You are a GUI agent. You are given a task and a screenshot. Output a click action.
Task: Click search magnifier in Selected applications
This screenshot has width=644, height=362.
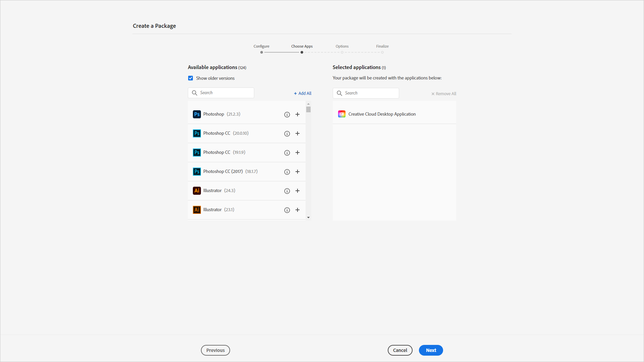(339, 93)
